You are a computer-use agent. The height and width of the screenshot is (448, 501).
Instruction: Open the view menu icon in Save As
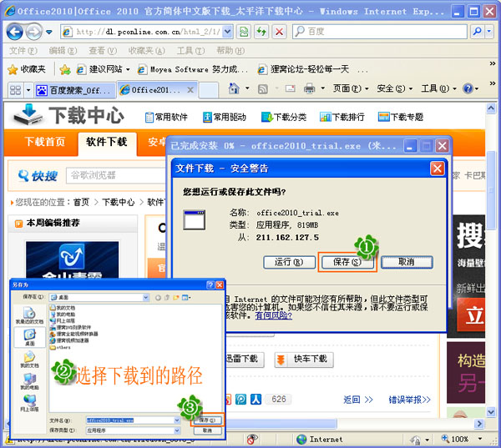186,298
